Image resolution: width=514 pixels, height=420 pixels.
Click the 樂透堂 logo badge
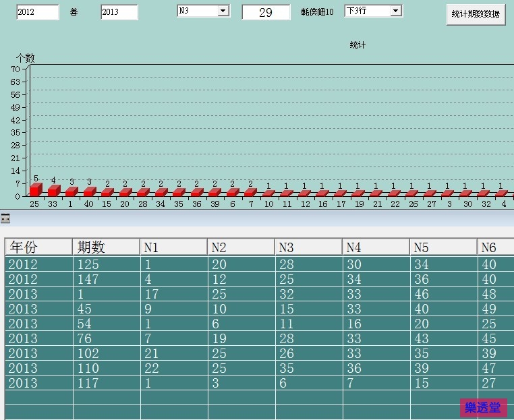pos(483,407)
